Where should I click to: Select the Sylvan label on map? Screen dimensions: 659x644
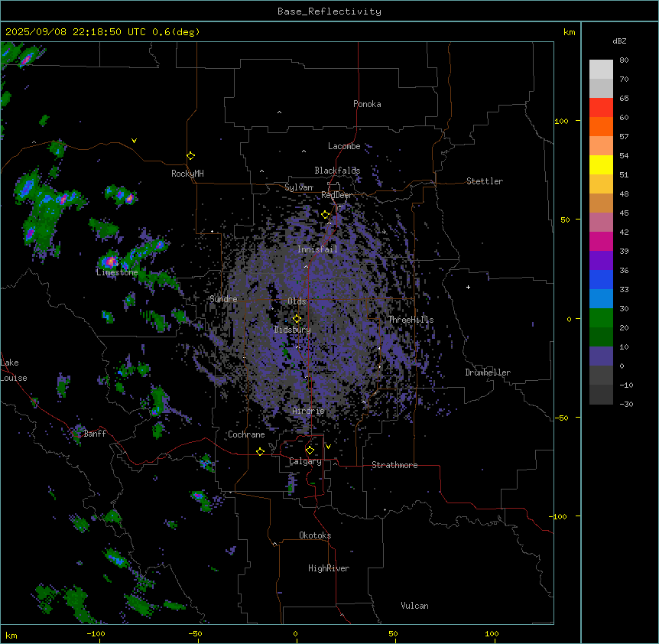(x=299, y=187)
